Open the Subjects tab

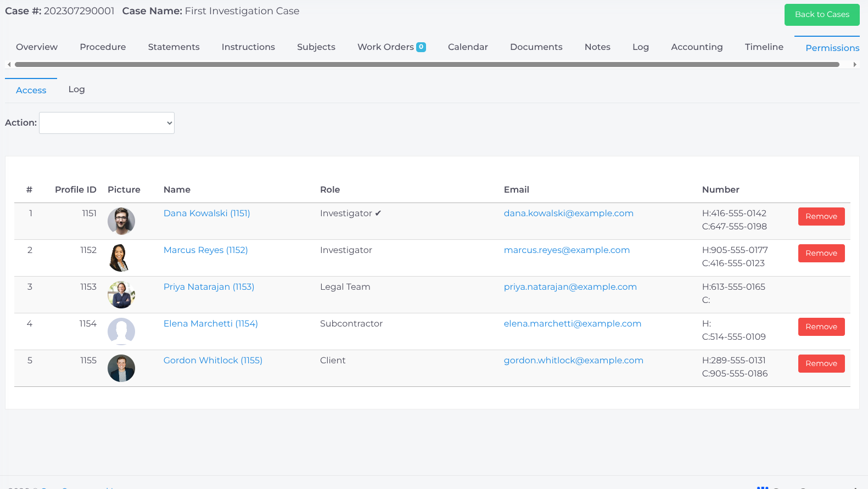tap(316, 47)
